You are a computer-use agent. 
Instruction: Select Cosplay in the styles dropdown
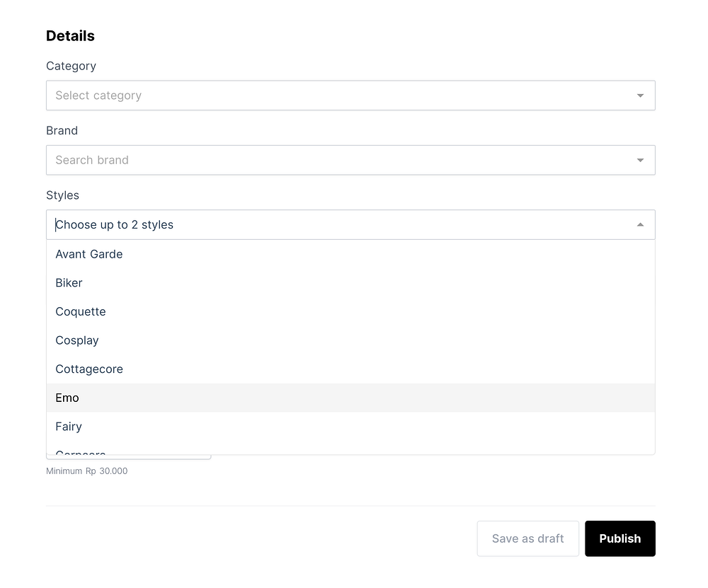click(77, 340)
